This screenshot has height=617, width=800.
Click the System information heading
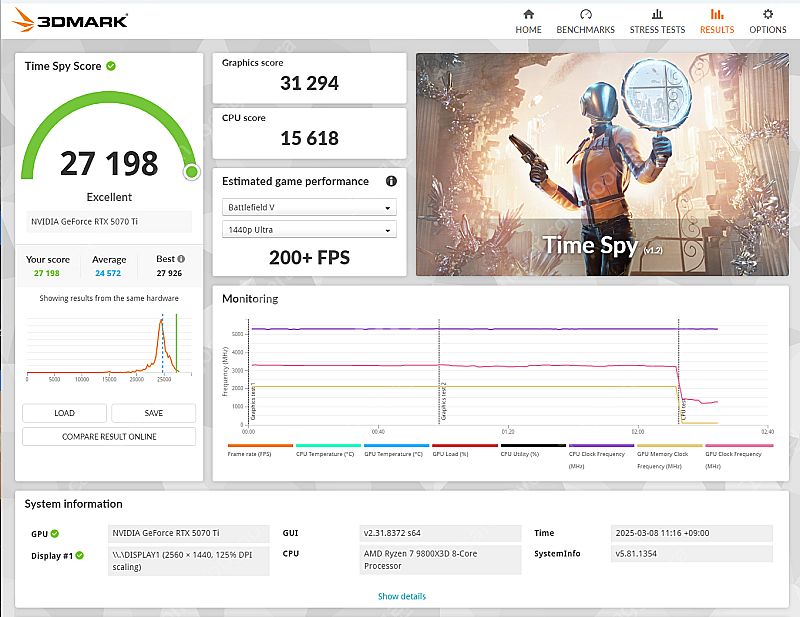click(x=73, y=504)
